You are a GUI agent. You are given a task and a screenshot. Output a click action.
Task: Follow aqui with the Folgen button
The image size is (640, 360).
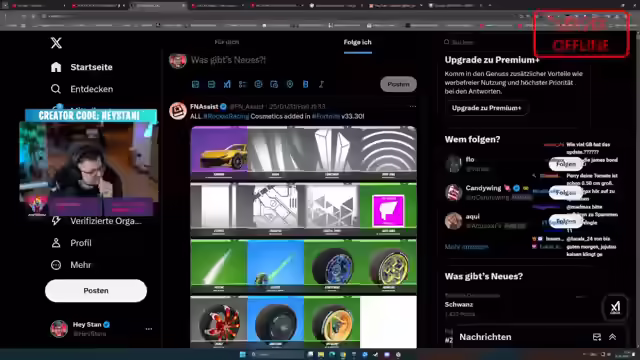(x=566, y=221)
